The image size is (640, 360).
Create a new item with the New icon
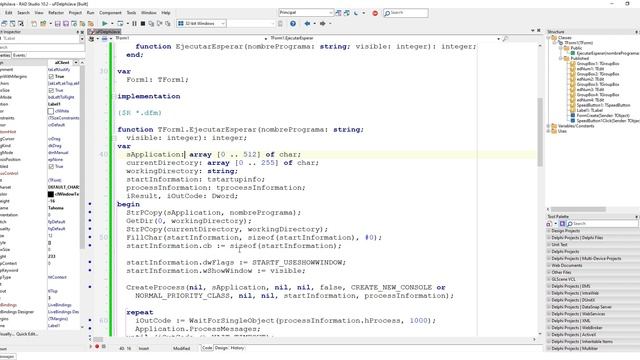pos(34,24)
